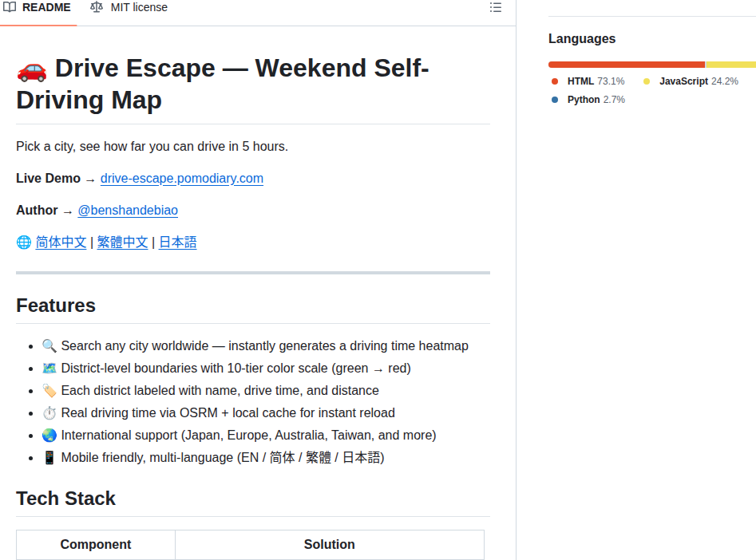Click the scales icon beside MIT license
756x560 pixels.
click(x=97, y=7)
